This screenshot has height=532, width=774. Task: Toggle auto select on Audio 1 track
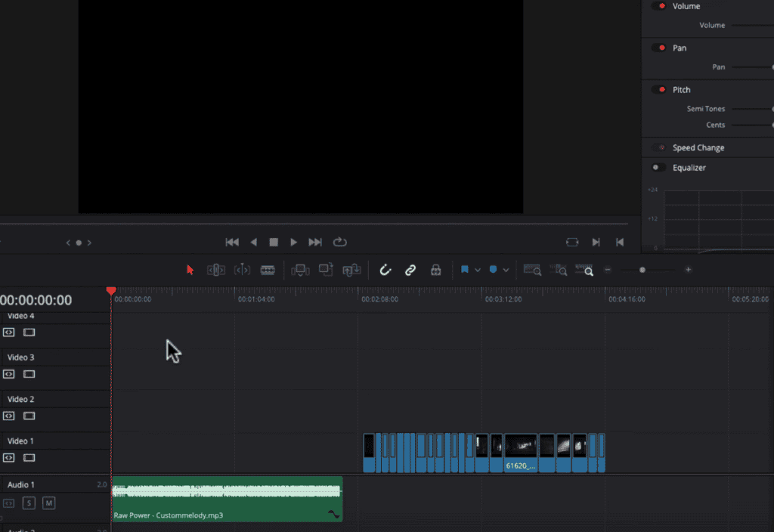point(9,503)
